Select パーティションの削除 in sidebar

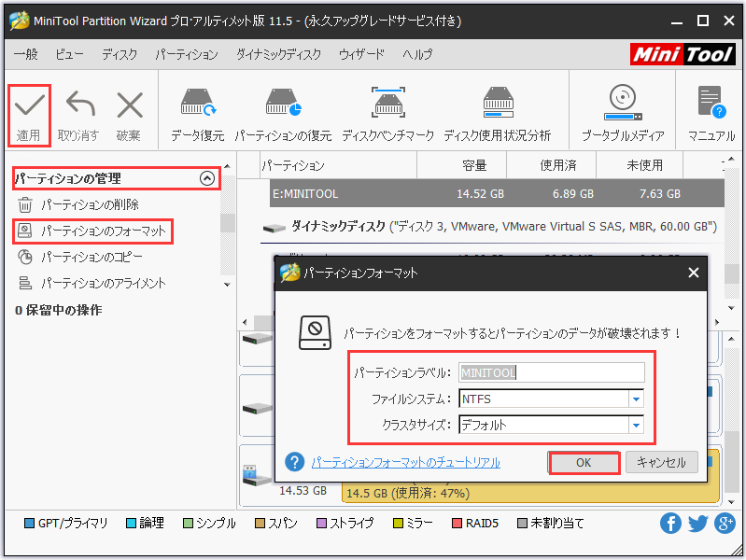point(90,204)
